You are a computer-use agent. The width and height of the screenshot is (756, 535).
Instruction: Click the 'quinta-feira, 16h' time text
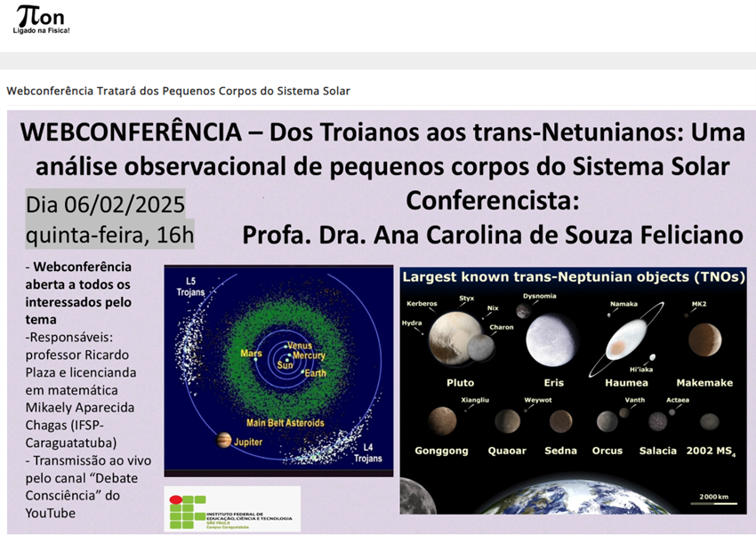pyautogui.click(x=109, y=235)
